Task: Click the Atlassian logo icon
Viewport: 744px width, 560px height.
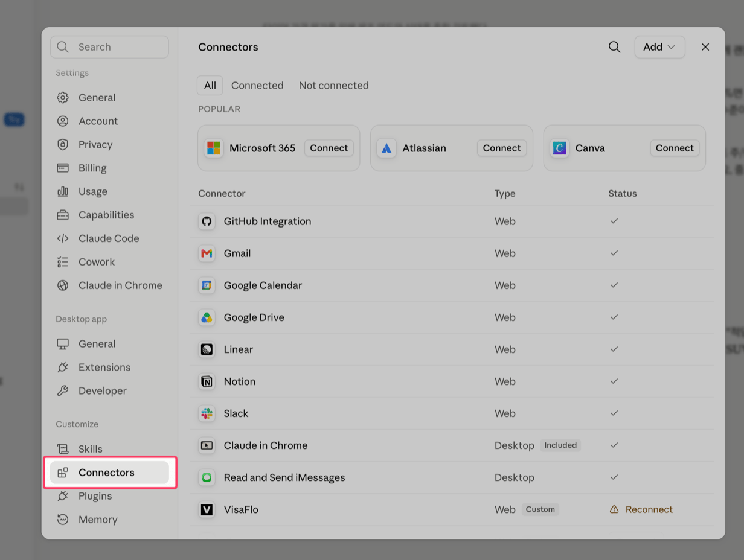Action: 386,148
